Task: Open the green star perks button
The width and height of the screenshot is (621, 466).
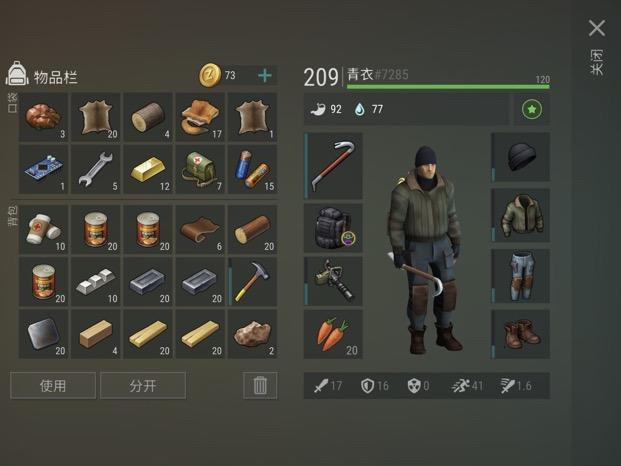Action: click(x=531, y=109)
